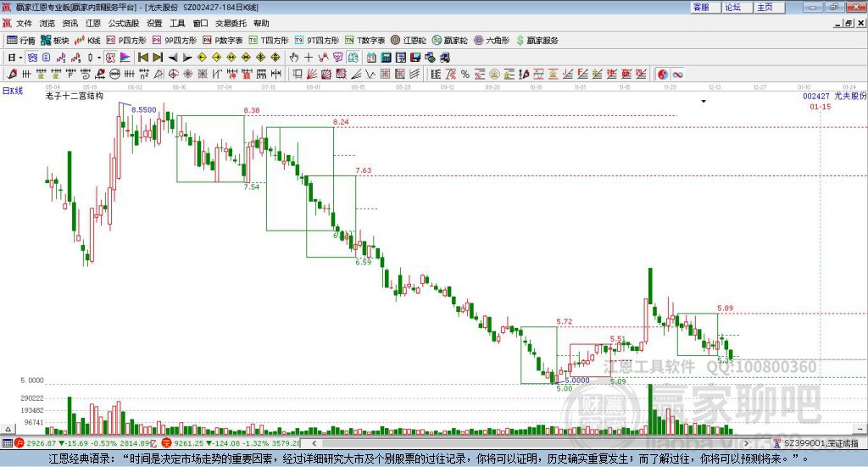
Task: Click the truck icon in toolbar
Action: click(x=444, y=58)
